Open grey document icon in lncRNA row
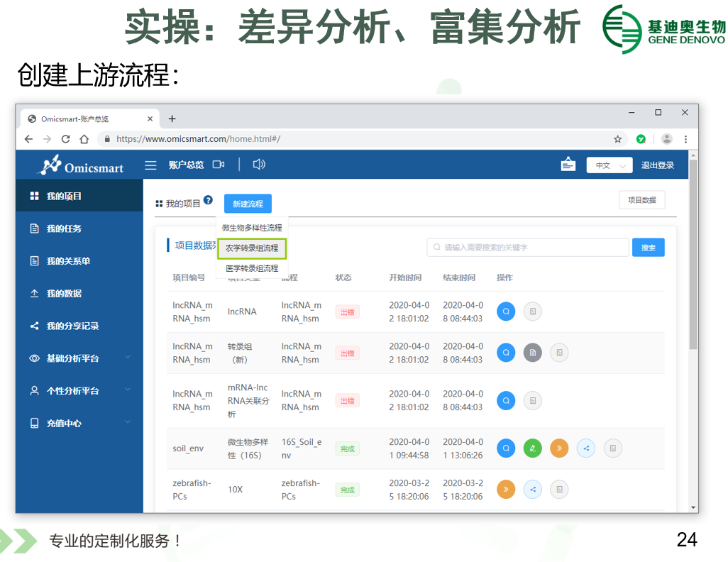The width and height of the screenshot is (728, 562). point(533,312)
